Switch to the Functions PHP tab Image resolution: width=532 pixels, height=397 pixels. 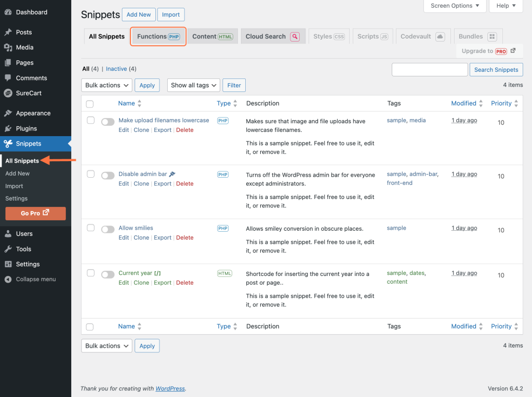coord(158,36)
